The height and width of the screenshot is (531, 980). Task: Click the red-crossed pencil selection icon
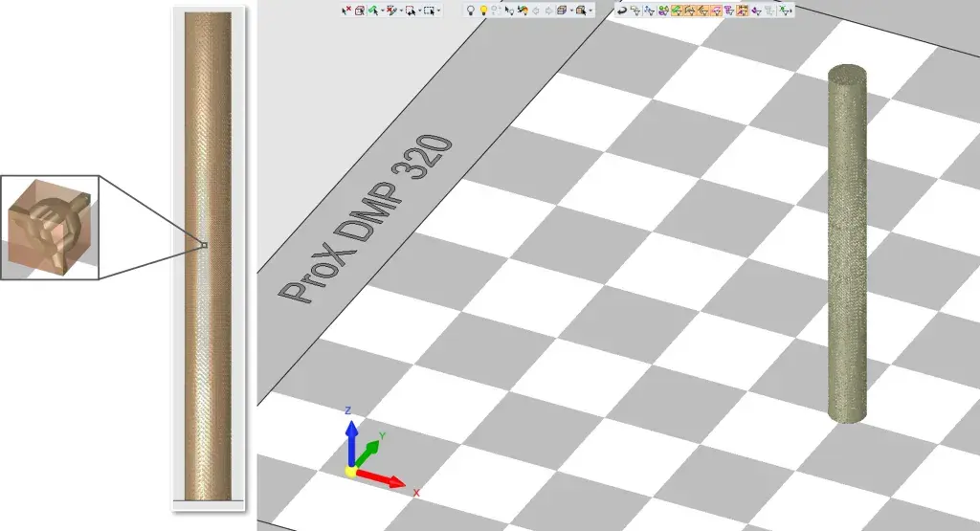click(x=391, y=10)
